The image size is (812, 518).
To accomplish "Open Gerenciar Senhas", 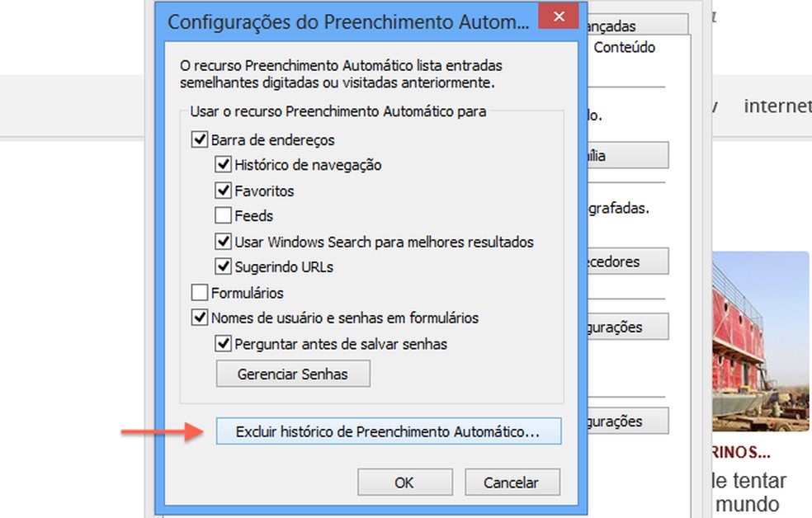I will click(293, 374).
